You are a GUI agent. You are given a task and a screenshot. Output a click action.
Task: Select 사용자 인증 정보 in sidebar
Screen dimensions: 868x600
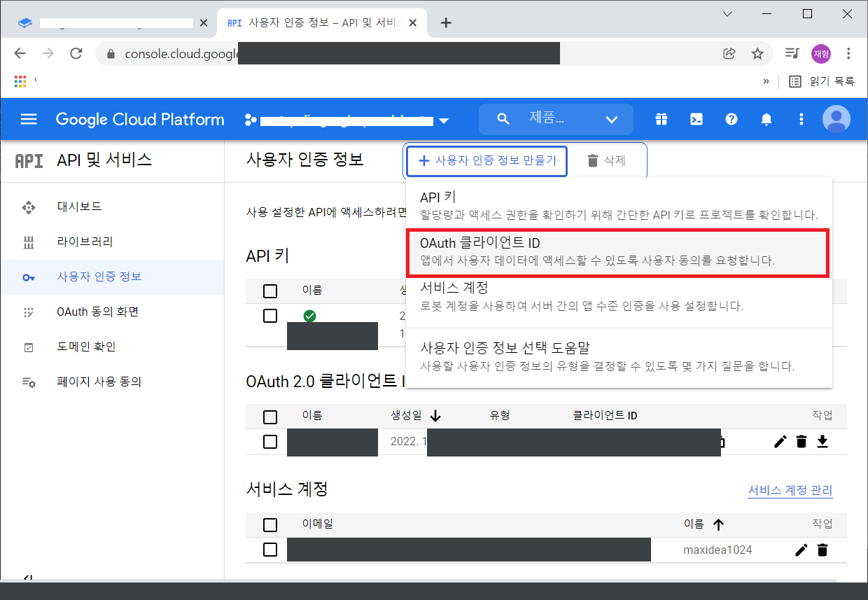tap(112, 277)
